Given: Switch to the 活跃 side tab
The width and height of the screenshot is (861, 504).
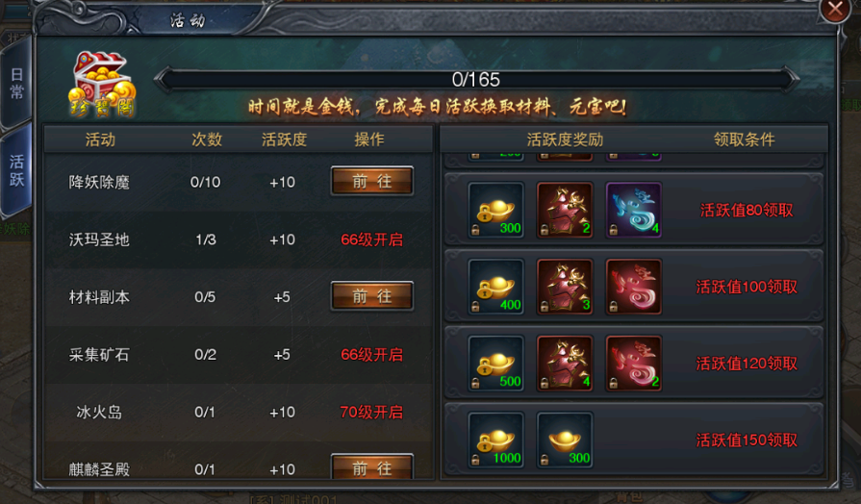Looking at the screenshot, I should click(x=16, y=171).
